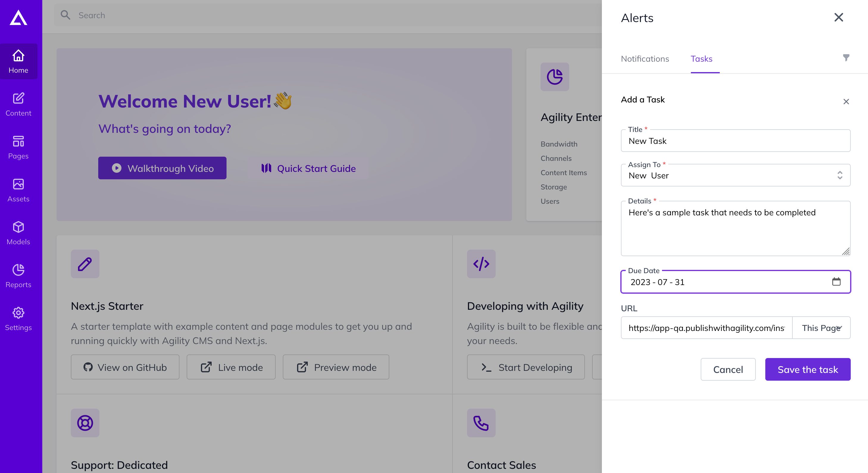Screen dimensions: 868x473
Task: Click the filter funnel icon in Alerts
Action: tap(846, 58)
